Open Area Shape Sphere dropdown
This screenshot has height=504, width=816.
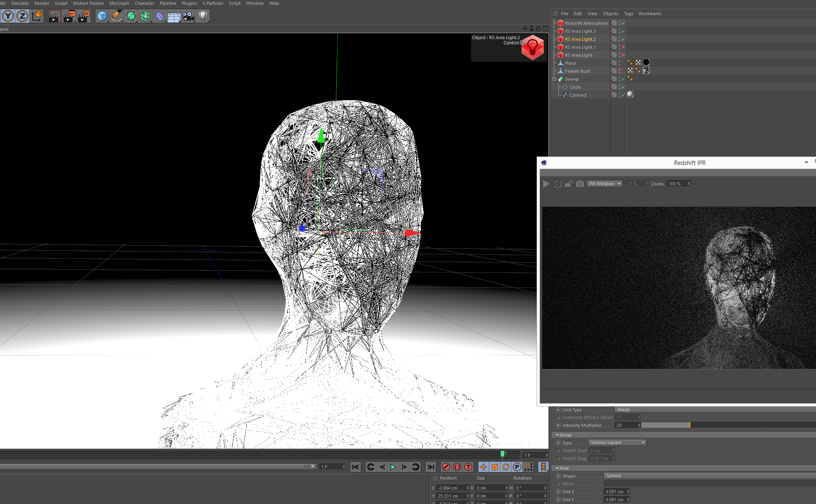point(710,476)
